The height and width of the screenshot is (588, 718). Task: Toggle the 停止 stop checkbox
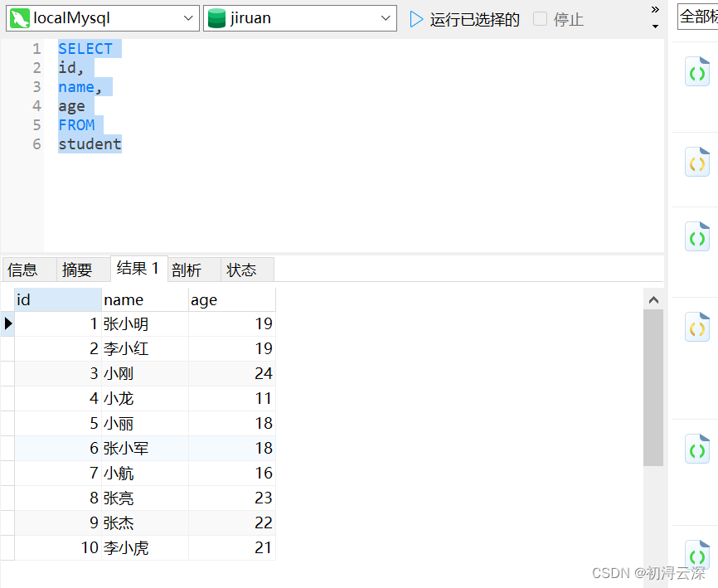point(541,19)
